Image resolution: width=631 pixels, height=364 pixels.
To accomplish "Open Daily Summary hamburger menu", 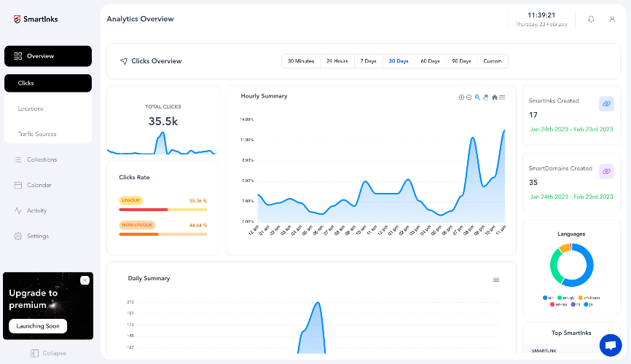I will pyautogui.click(x=496, y=280).
